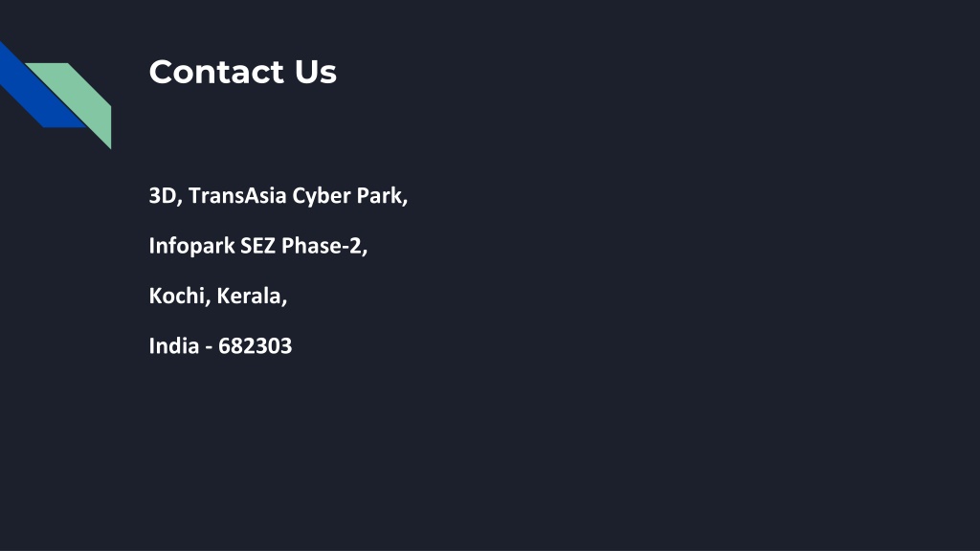Viewport: 980px width, 551px height.
Task: Click the word Park, in the first address line
Action: [x=382, y=195]
